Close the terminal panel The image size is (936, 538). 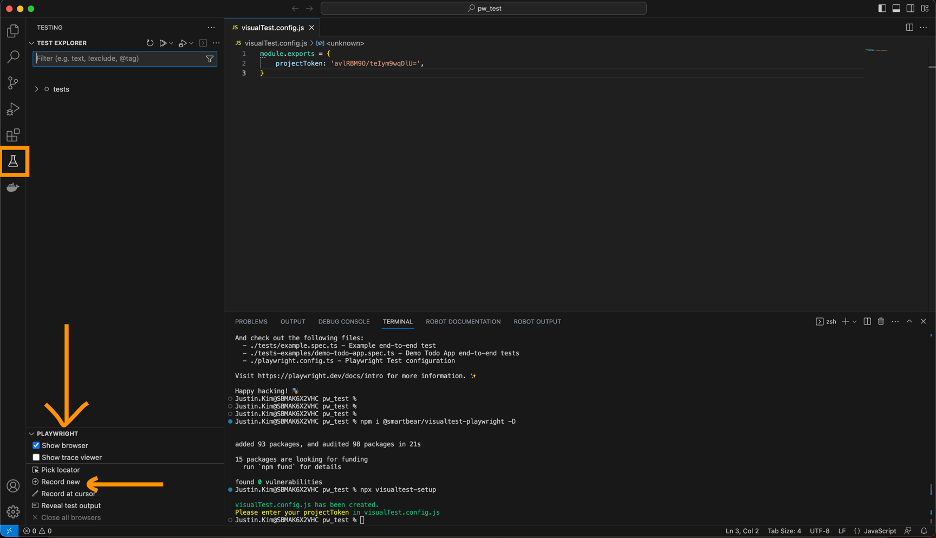coord(923,321)
